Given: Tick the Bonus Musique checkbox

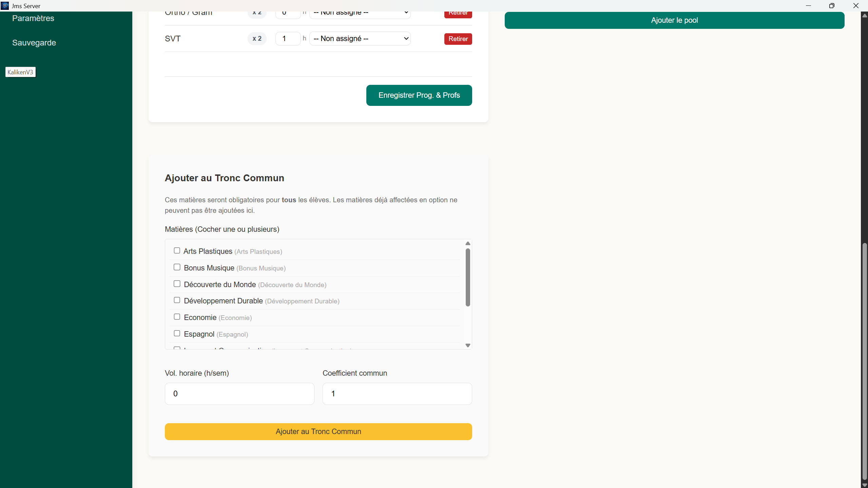Looking at the screenshot, I should tap(177, 267).
